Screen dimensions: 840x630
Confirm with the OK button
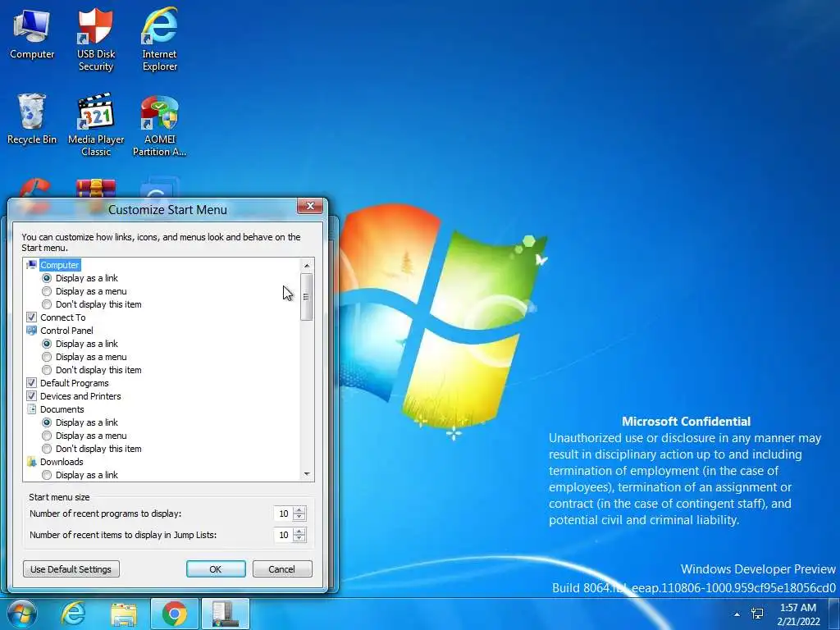tap(216, 569)
